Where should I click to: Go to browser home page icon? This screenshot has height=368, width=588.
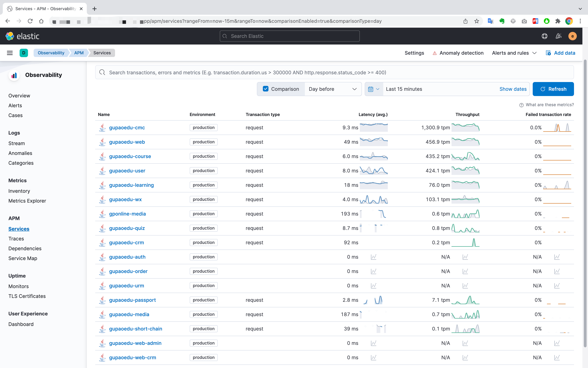41,21
